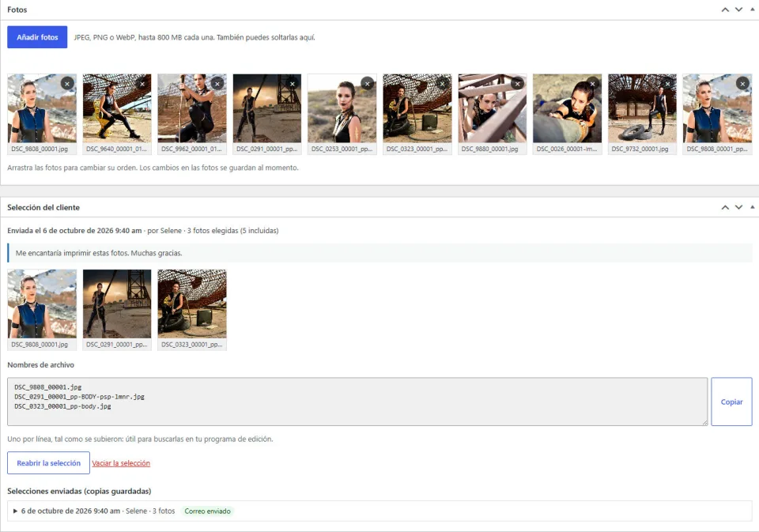Collapse the Fotos panel
This screenshot has height=532, width=759.
coord(752,9)
